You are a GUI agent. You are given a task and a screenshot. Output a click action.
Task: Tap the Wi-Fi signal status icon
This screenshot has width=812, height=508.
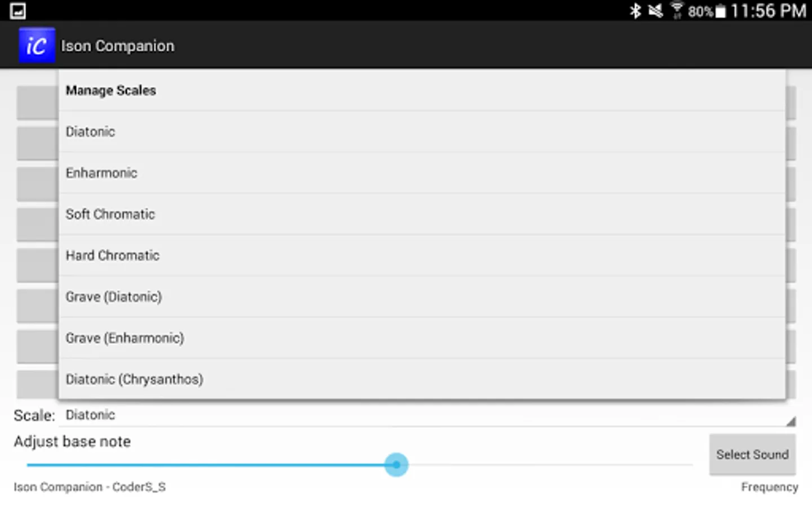(677, 11)
